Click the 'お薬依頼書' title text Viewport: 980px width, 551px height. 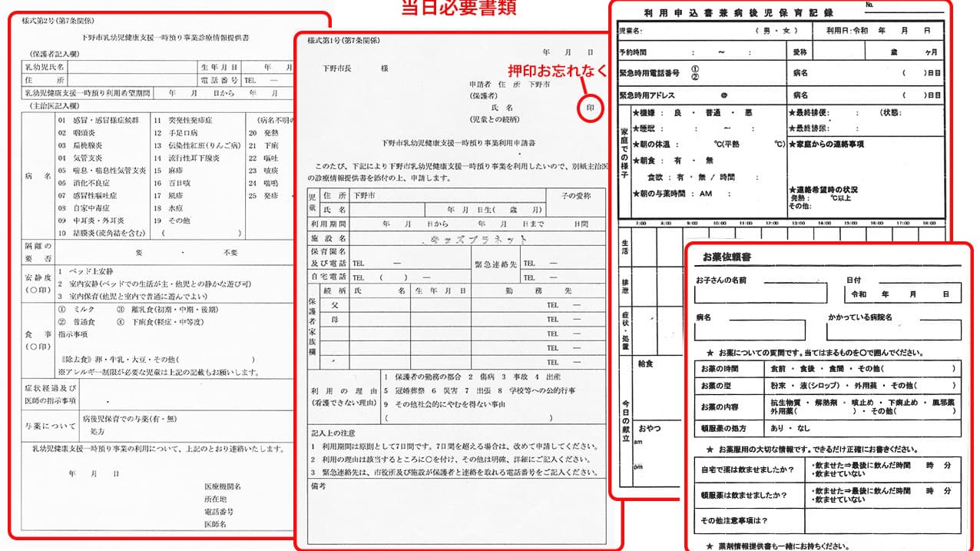(x=727, y=257)
